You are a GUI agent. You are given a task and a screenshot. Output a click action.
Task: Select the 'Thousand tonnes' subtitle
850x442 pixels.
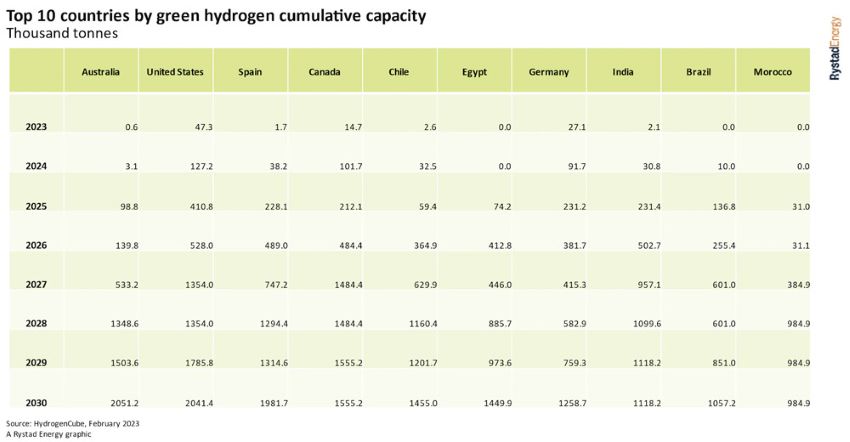pyautogui.click(x=62, y=34)
